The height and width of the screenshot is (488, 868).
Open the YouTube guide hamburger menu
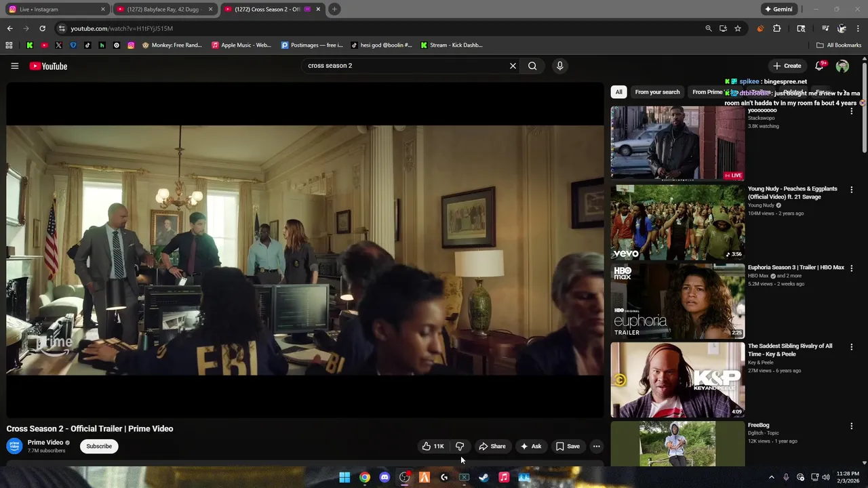point(14,66)
